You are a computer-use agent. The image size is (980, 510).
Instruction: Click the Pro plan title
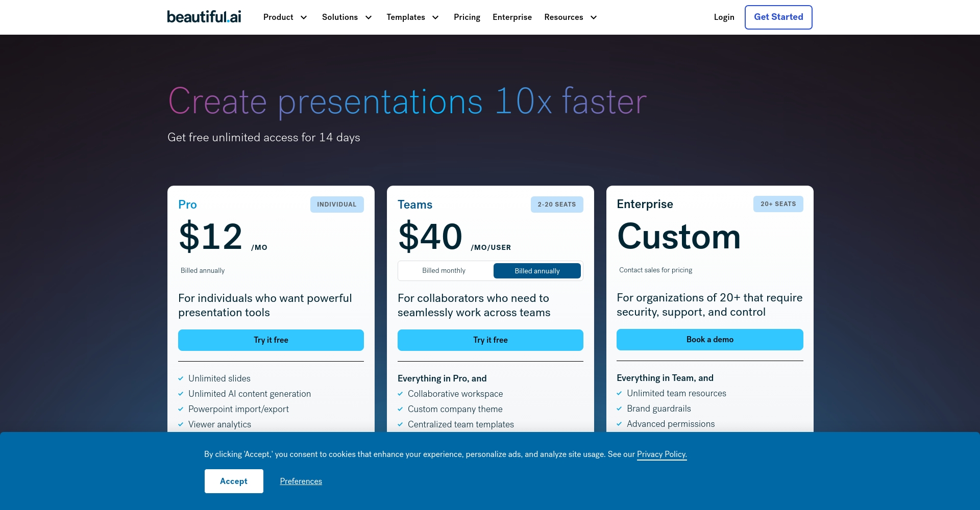pos(187,205)
